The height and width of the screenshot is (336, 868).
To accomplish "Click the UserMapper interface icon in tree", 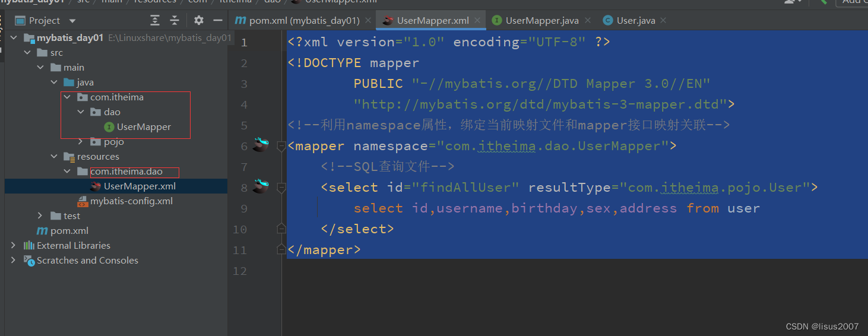I will coord(109,127).
